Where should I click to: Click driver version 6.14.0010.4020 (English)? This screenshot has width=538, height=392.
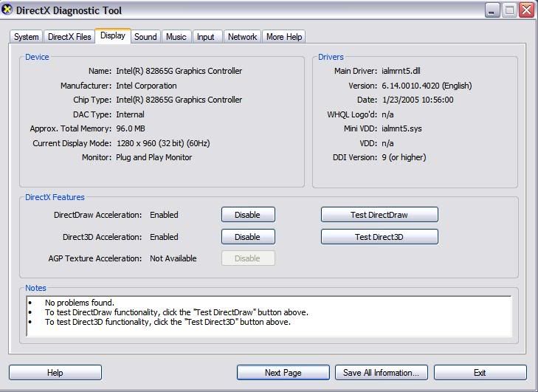tap(427, 86)
